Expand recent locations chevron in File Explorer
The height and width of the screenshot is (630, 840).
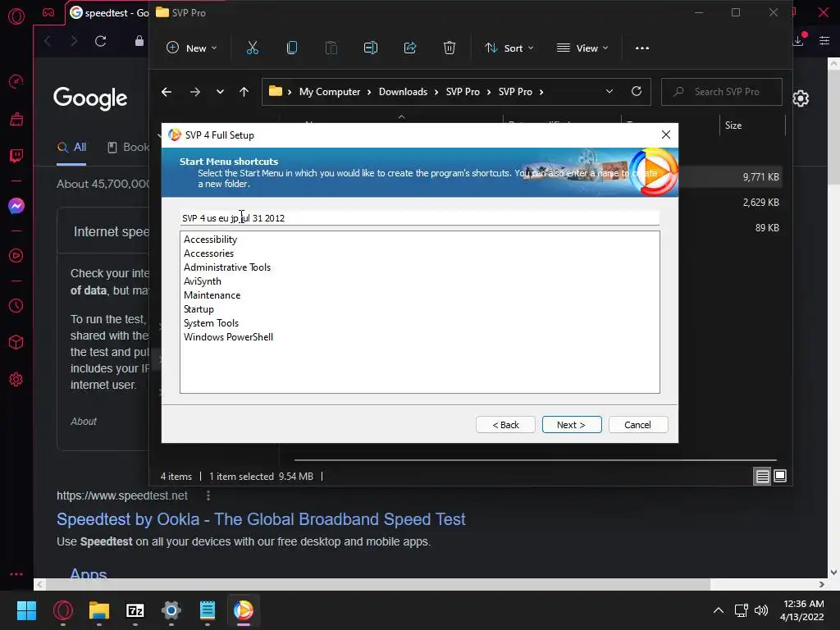(220, 92)
